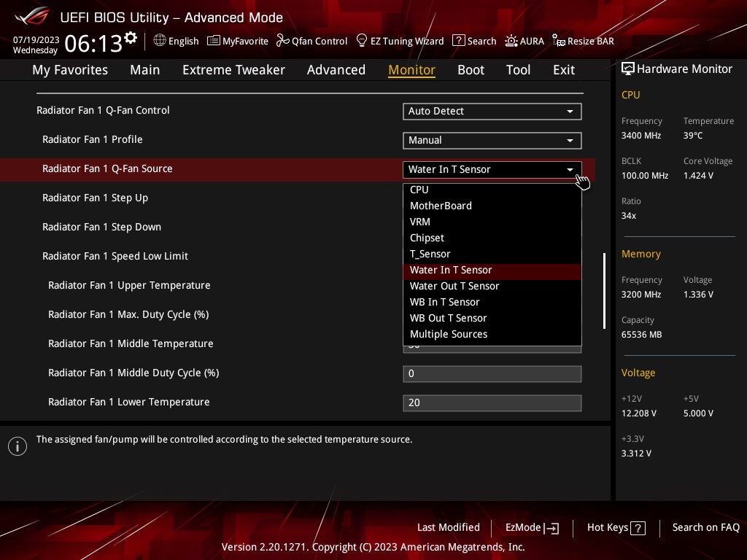Select MotherBoard as temperature source
Viewport: 747px width, 560px height.
[x=492, y=206]
